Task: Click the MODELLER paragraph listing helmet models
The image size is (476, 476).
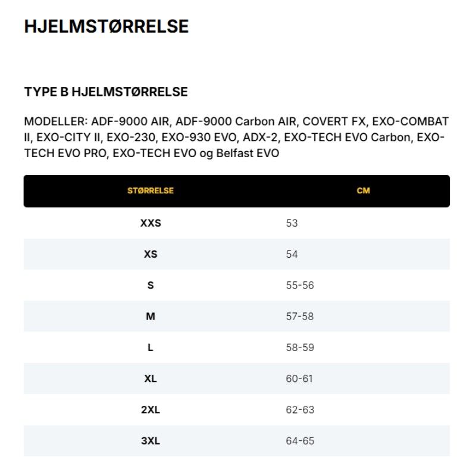Action: click(x=236, y=137)
